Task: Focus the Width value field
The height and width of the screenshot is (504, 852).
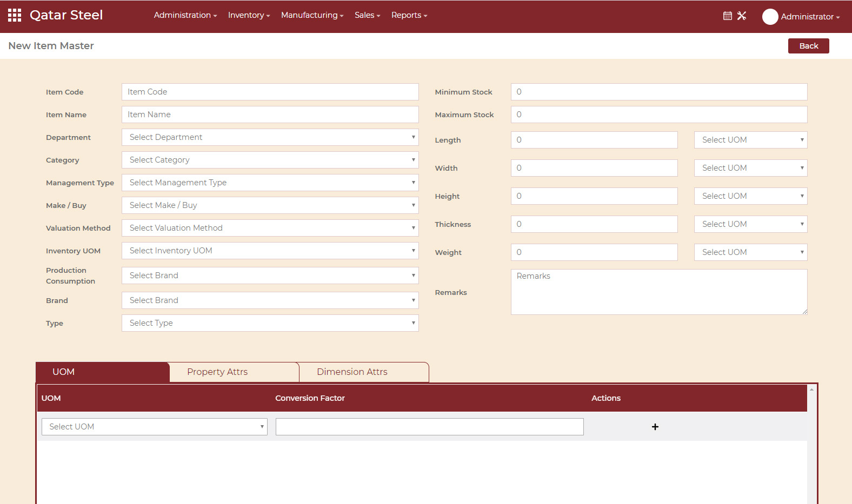Action: click(x=594, y=168)
